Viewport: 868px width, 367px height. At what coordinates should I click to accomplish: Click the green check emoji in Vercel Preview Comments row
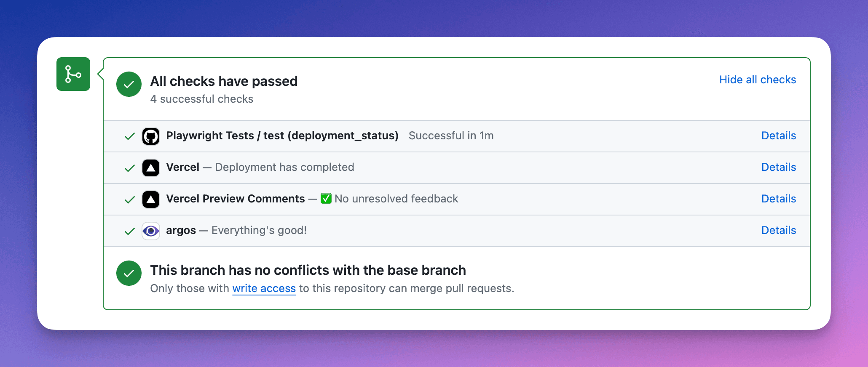(326, 199)
